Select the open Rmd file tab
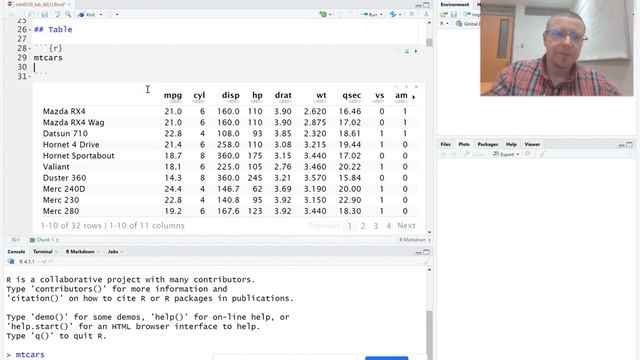This screenshot has height=360, width=640. (x=40, y=4)
